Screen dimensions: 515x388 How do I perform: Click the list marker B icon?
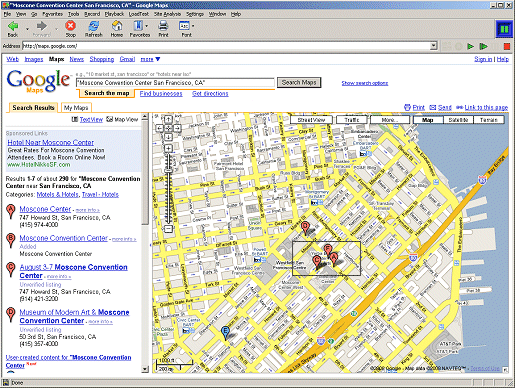(x=11, y=241)
